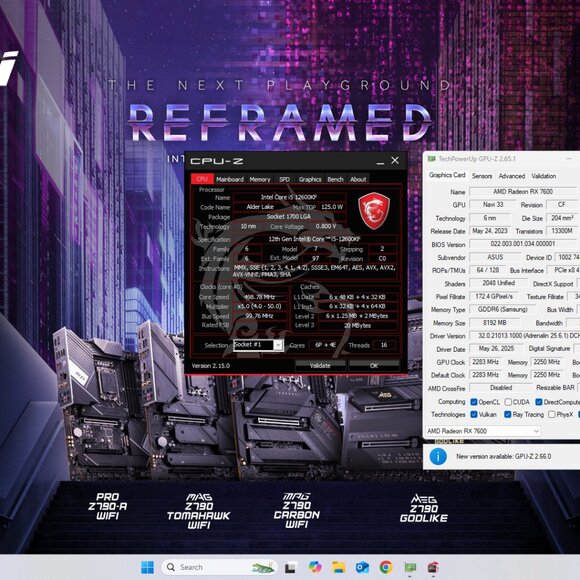Viewport: 580px width, 580px height.
Task: Open the About tab in CPU-Z
Action: (x=358, y=179)
